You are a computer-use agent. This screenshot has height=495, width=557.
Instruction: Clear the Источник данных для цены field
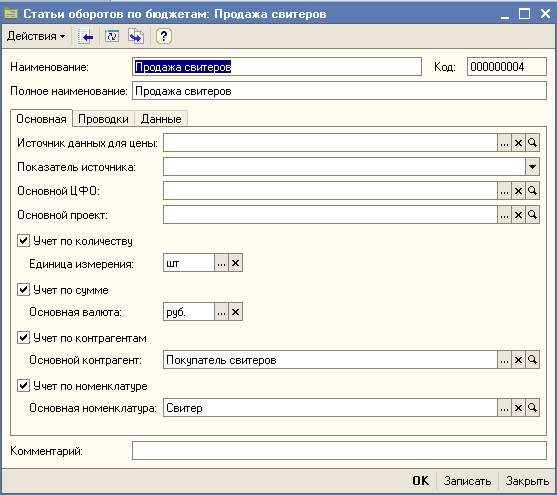518,143
